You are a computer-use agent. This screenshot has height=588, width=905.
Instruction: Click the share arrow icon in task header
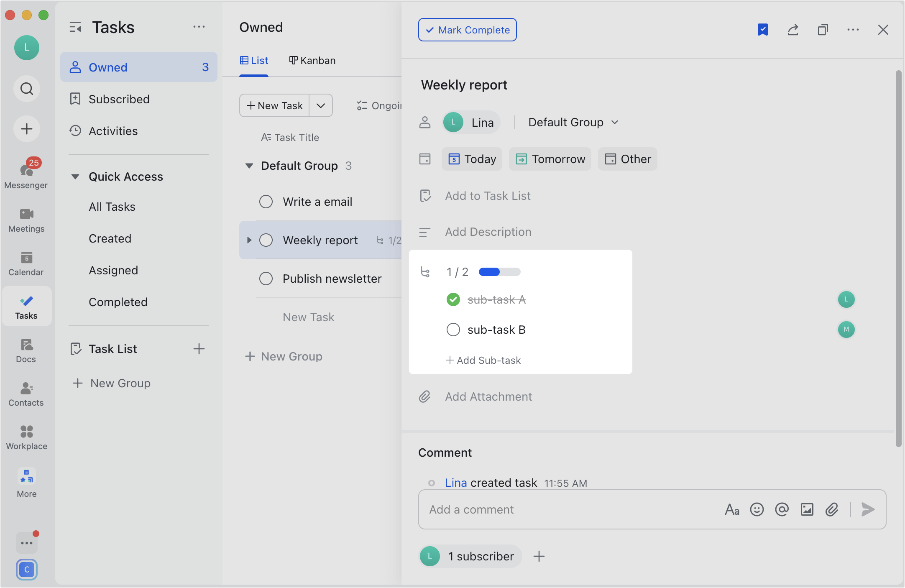tap(793, 30)
